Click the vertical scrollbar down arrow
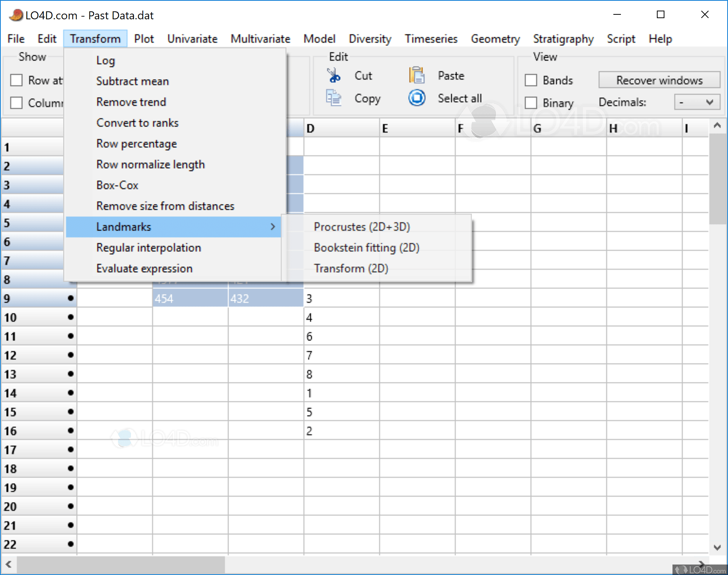The image size is (728, 575). coord(717,547)
